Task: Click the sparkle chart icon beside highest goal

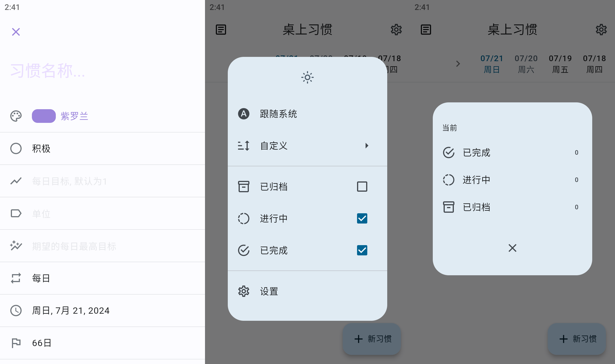Action: 16,246
